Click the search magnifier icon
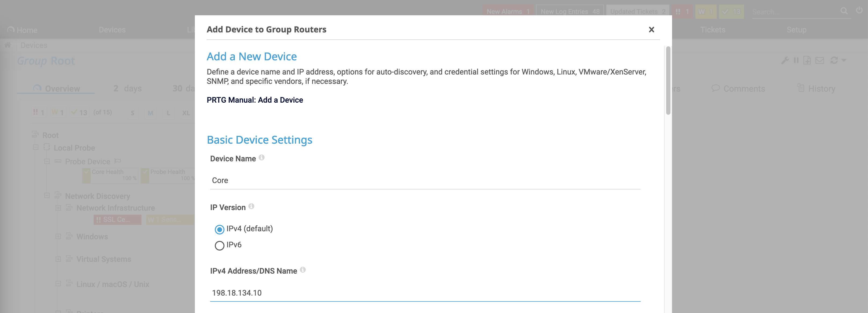This screenshot has width=868, height=313. (844, 11)
